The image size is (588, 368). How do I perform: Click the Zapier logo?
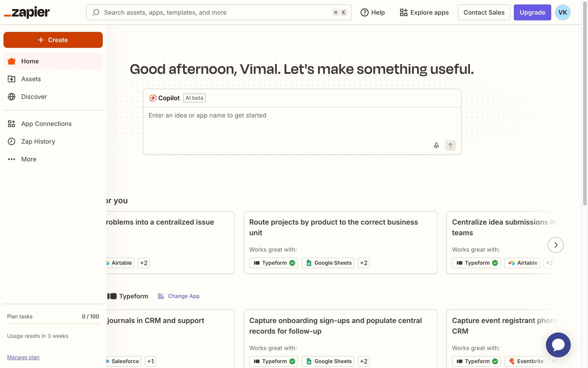pos(26,12)
